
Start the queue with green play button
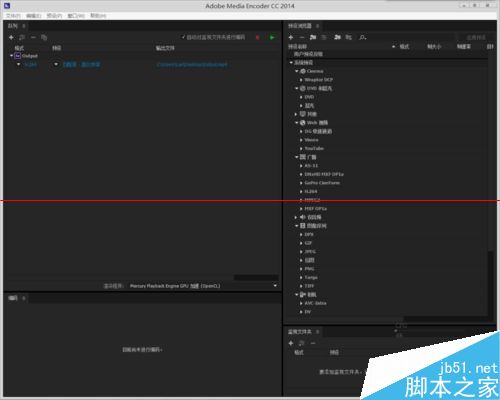tap(272, 37)
